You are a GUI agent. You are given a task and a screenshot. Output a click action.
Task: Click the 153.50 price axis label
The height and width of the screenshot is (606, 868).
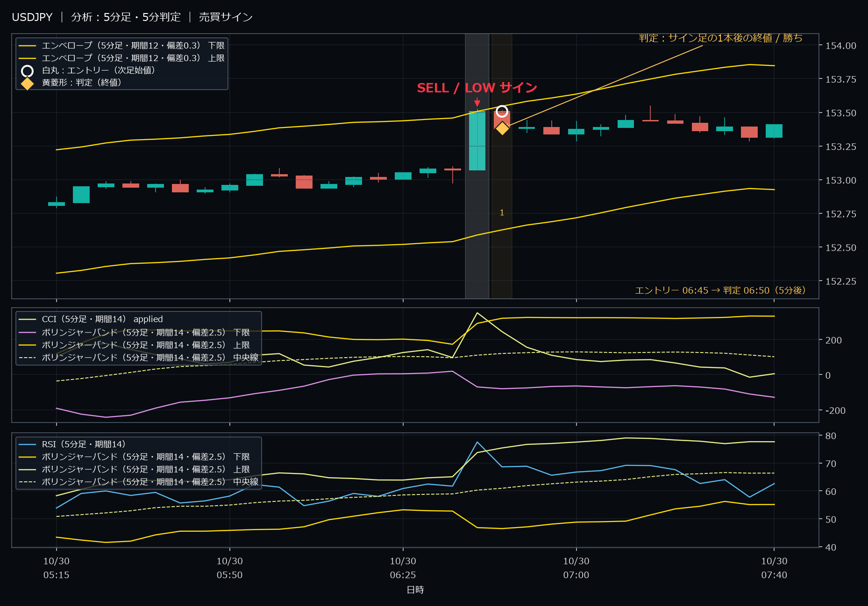pos(840,113)
